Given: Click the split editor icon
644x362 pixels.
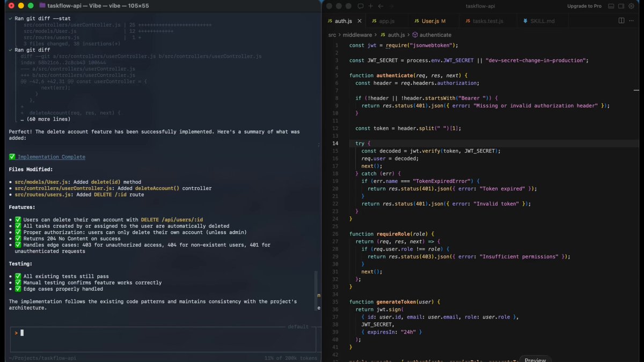Looking at the screenshot, I should pos(621,21).
